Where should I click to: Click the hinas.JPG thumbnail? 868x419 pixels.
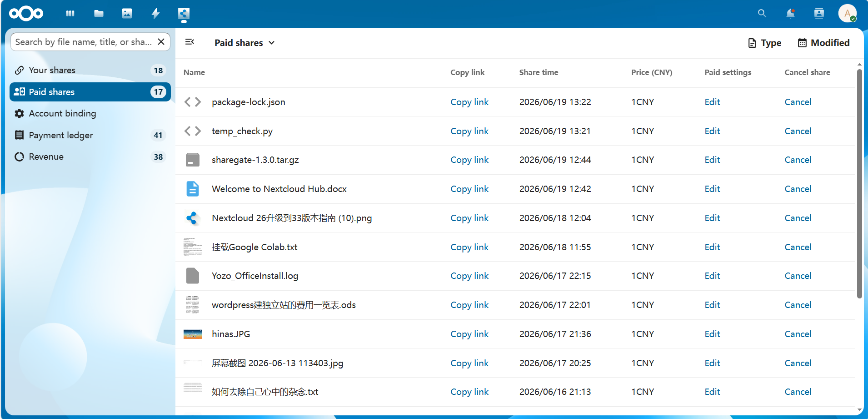[x=193, y=334]
